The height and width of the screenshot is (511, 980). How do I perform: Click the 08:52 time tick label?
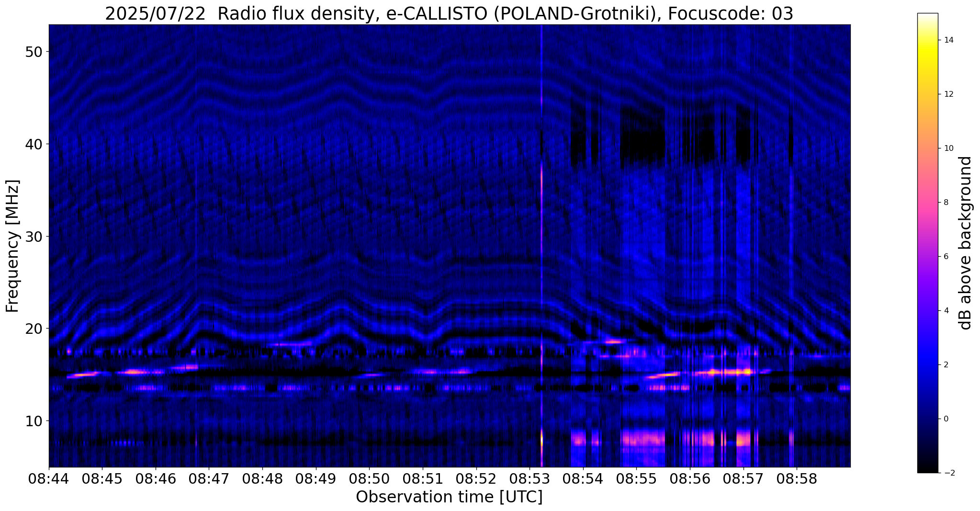(476, 479)
